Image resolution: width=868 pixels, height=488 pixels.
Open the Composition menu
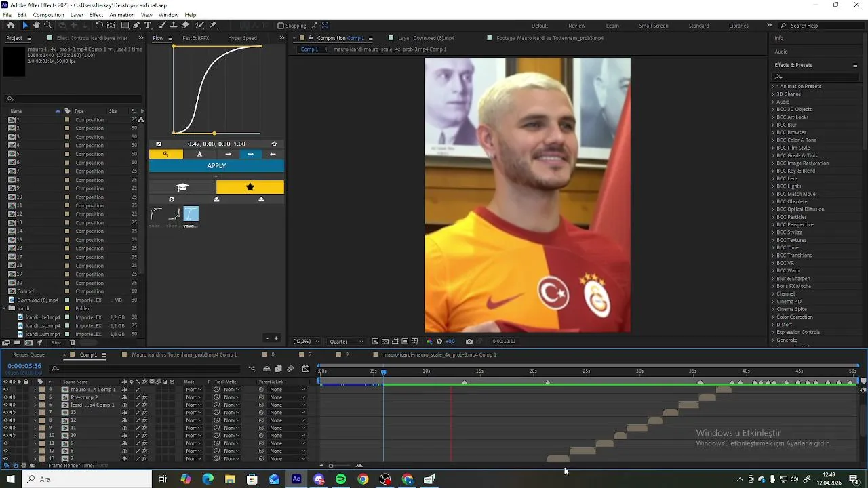pos(48,15)
